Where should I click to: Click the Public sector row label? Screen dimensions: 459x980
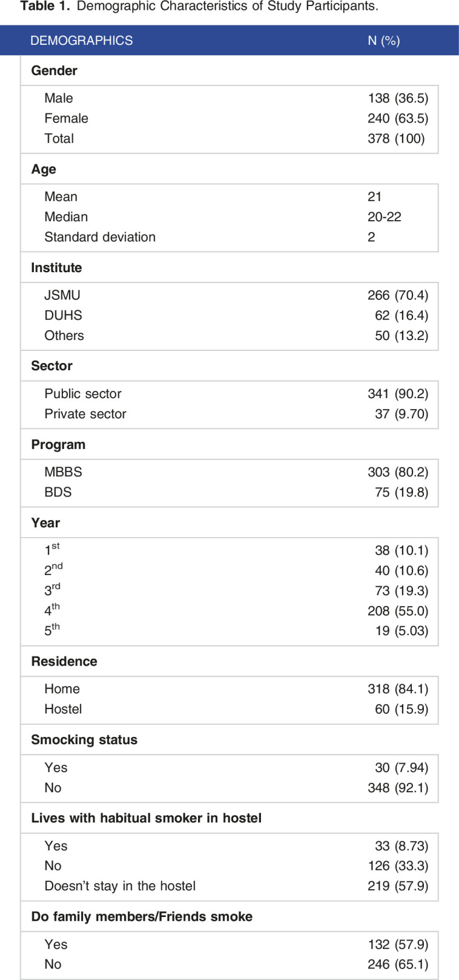(83, 393)
